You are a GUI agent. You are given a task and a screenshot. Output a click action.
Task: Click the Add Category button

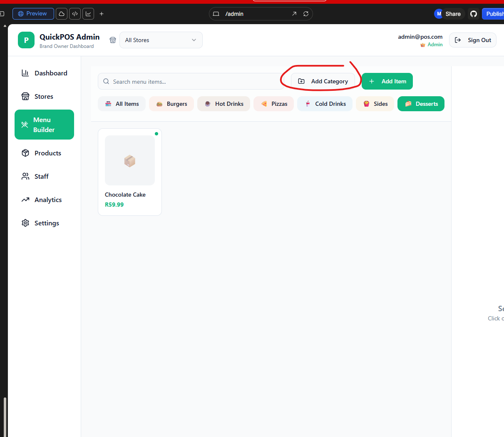tap(323, 81)
